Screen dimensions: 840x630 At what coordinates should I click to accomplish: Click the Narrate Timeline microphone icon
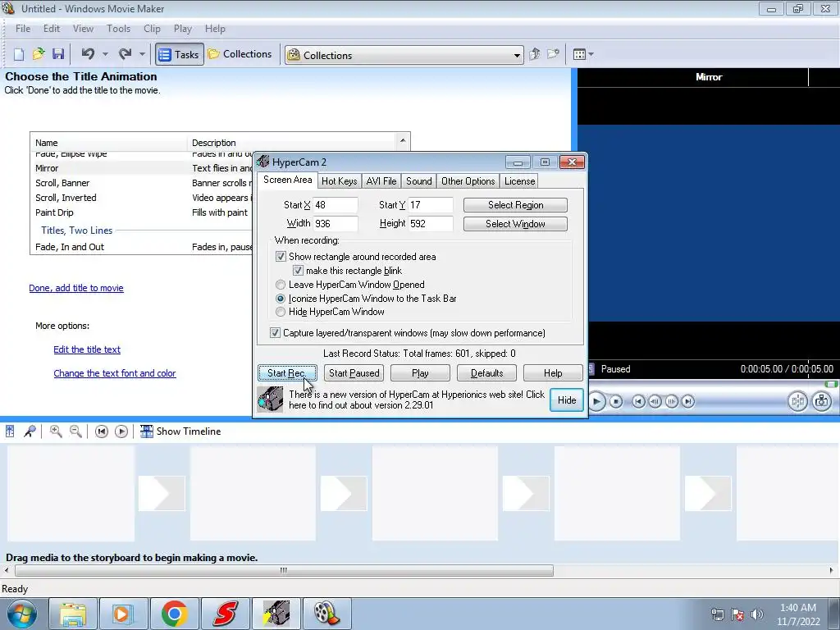(x=30, y=431)
